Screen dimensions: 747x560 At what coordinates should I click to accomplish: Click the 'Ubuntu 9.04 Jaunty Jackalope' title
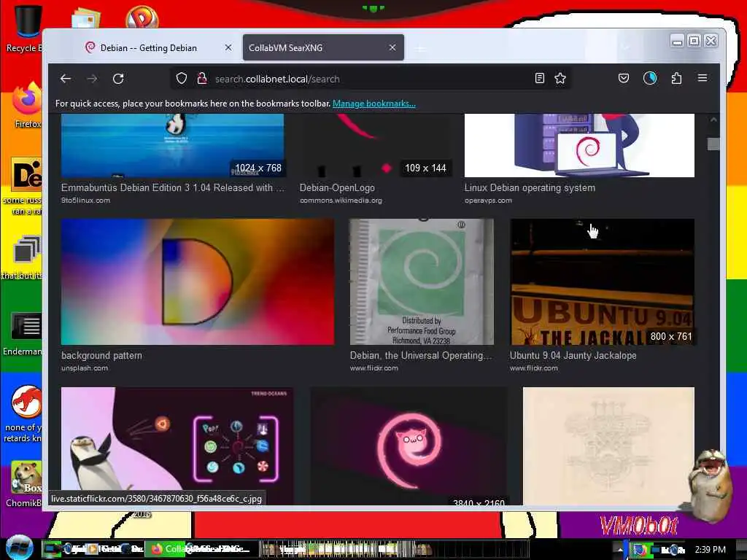573,355
